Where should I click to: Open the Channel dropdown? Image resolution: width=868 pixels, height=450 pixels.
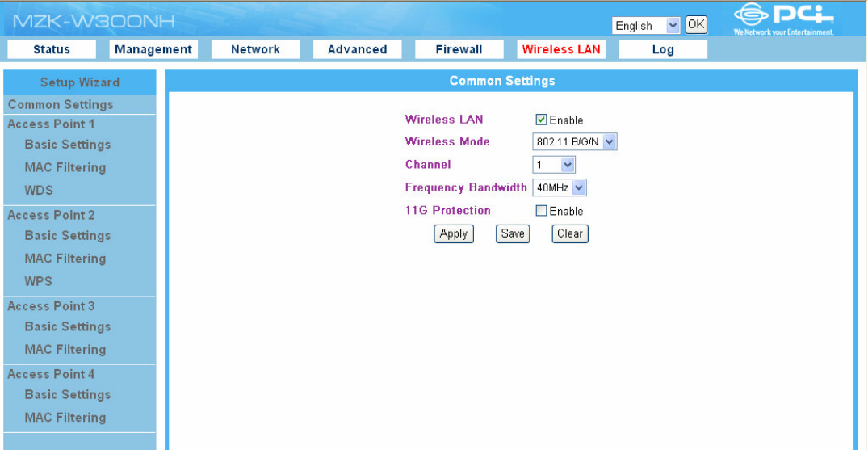[554, 165]
